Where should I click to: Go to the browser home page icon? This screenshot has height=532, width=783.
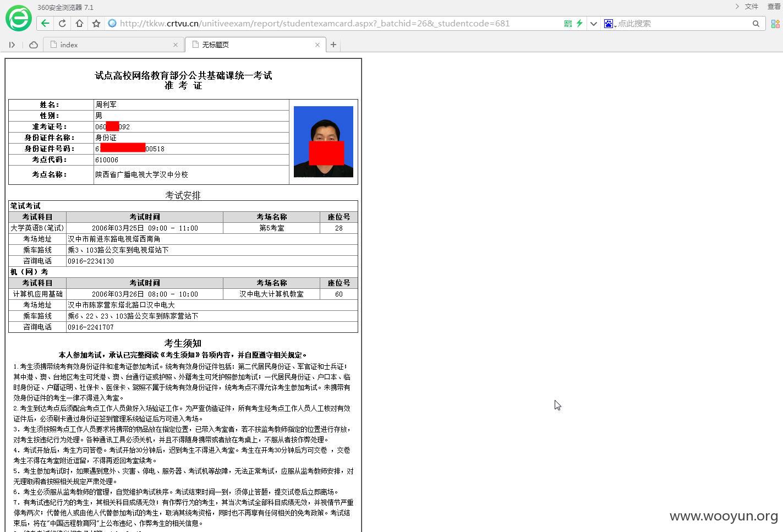79,24
